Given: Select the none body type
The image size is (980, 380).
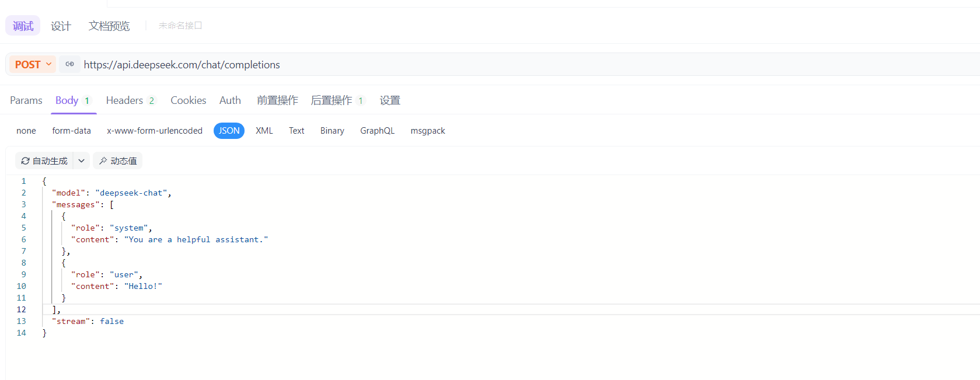Looking at the screenshot, I should coord(26,131).
